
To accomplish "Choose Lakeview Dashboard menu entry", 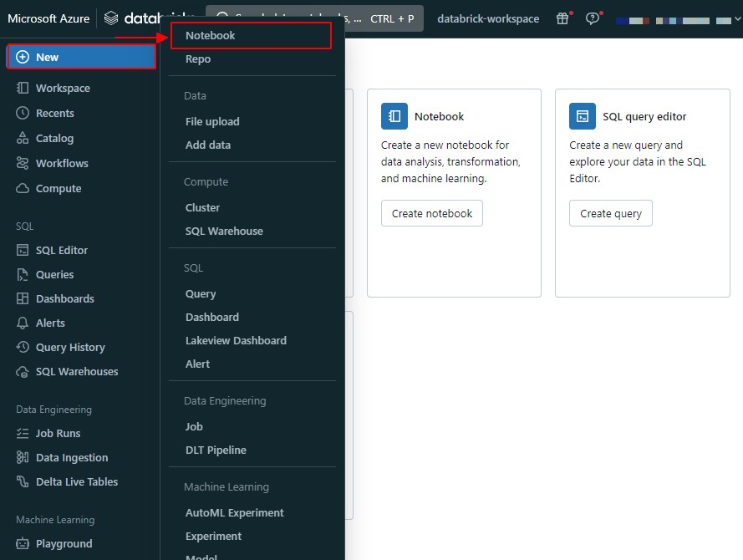I will (x=236, y=341).
